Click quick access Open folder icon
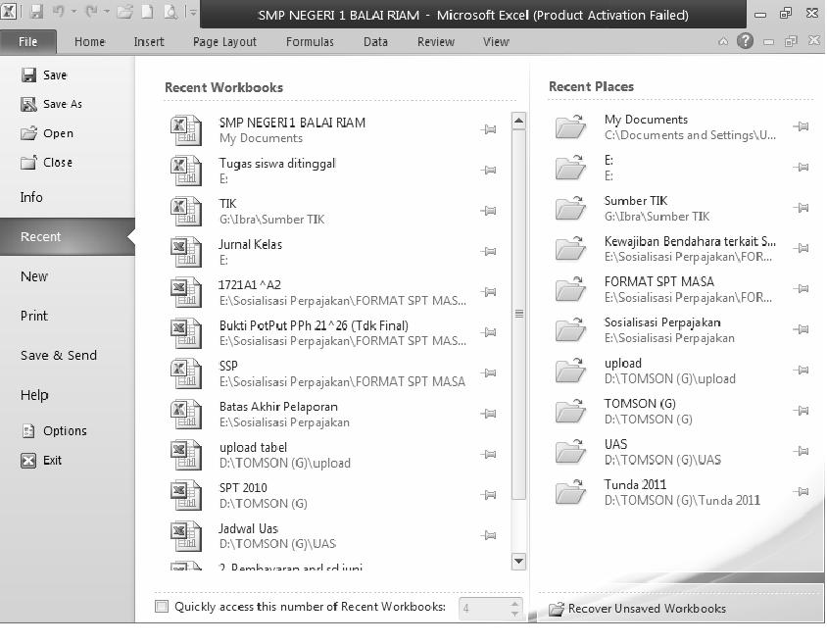827x644 pixels. tap(125, 12)
